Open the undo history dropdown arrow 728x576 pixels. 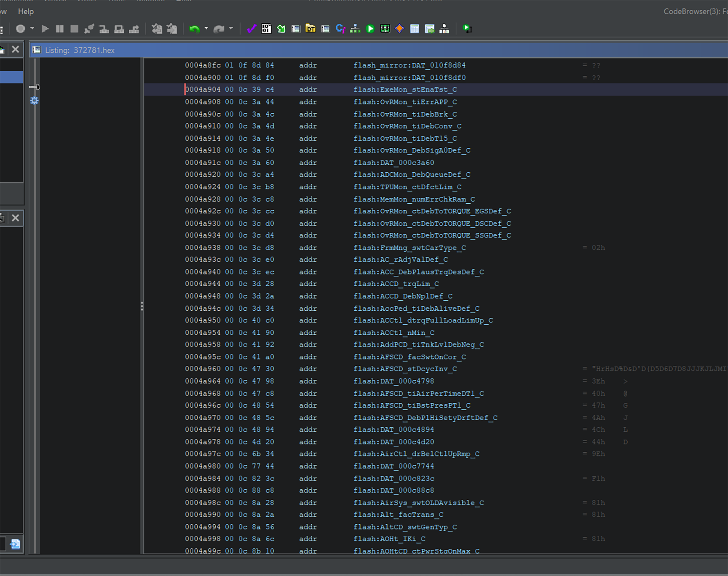click(x=206, y=29)
